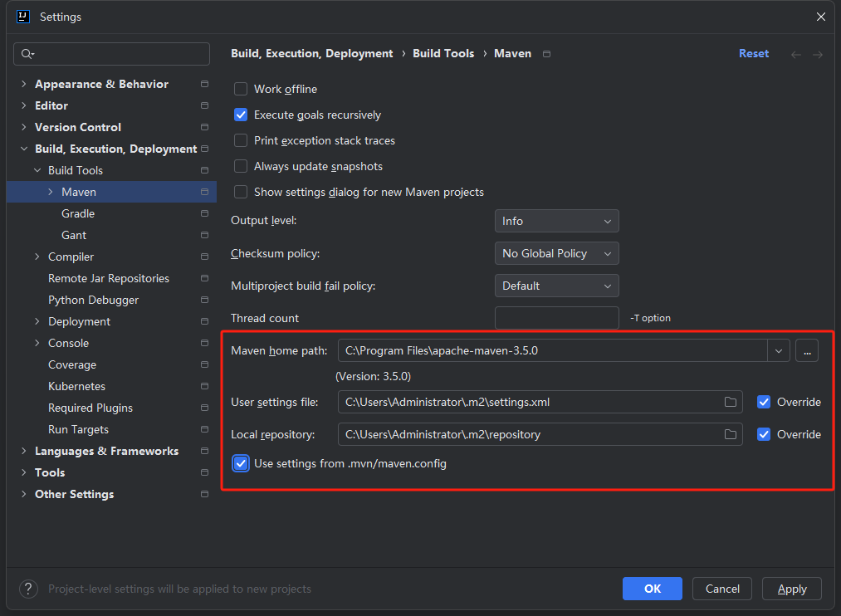Open Multiproject build fail policy dropdown
The image size is (841, 616).
[x=557, y=286]
